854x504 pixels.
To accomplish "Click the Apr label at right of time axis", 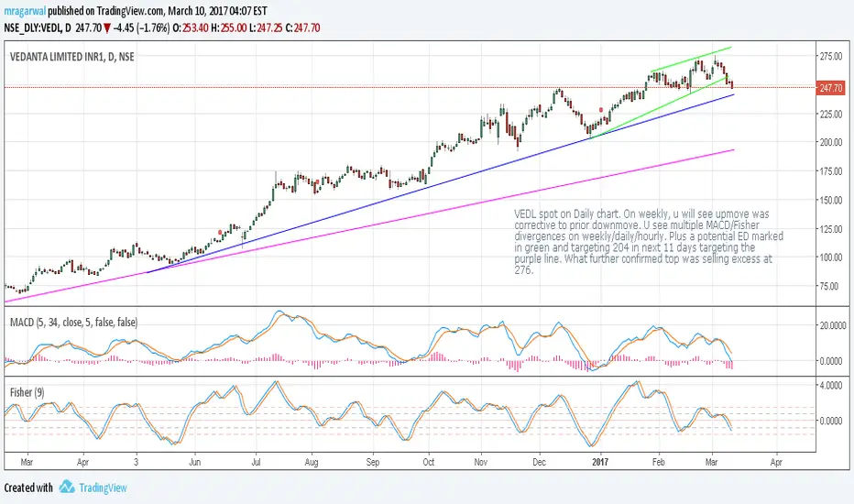I will click(x=776, y=462).
